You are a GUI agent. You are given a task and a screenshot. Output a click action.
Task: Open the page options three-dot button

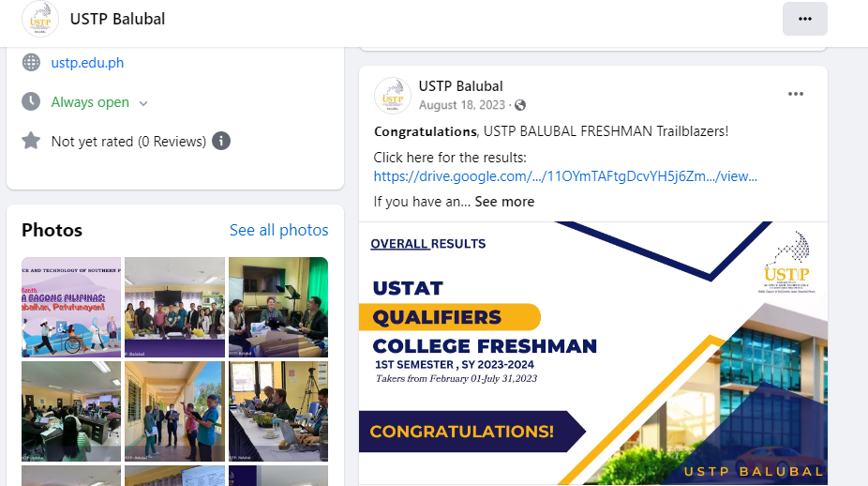click(x=805, y=19)
